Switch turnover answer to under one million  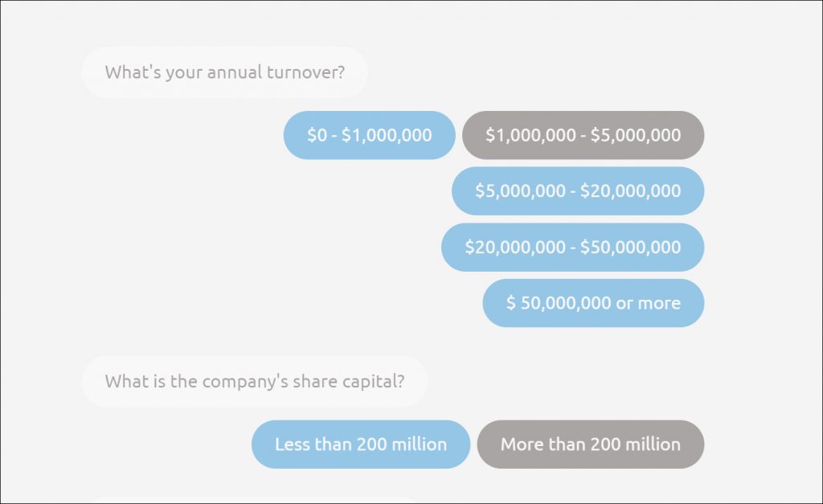(x=369, y=135)
